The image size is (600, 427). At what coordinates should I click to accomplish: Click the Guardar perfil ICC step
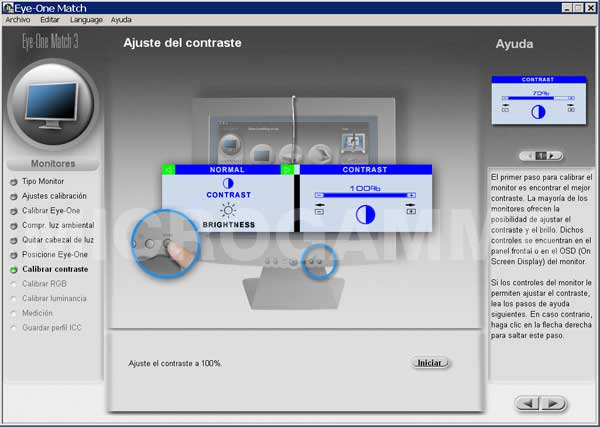click(x=52, y=328)
